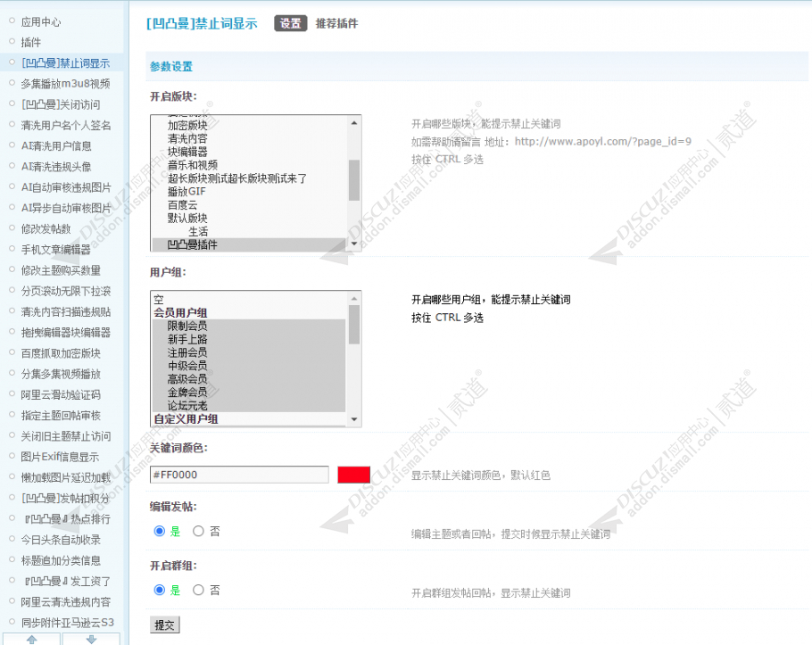The width and height of the screenshot is (812, 645).
Task: Click the 开启版块 list scrollbar thumb
Action: [x=354, y=180]
